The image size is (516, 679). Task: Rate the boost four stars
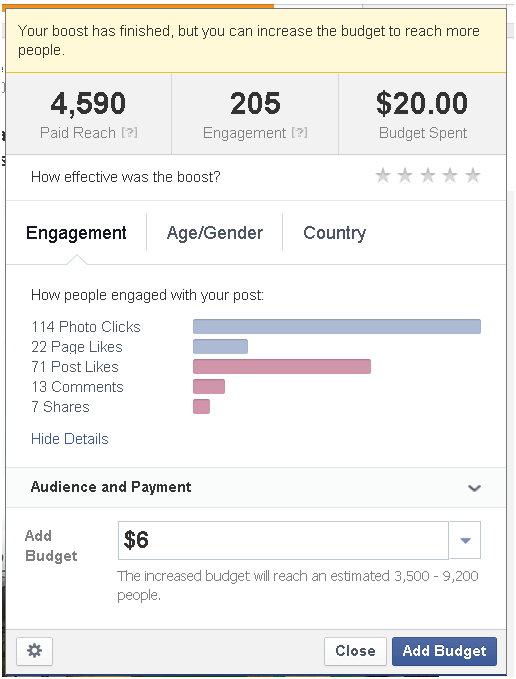pyautogui.click(x=450, y=176)
